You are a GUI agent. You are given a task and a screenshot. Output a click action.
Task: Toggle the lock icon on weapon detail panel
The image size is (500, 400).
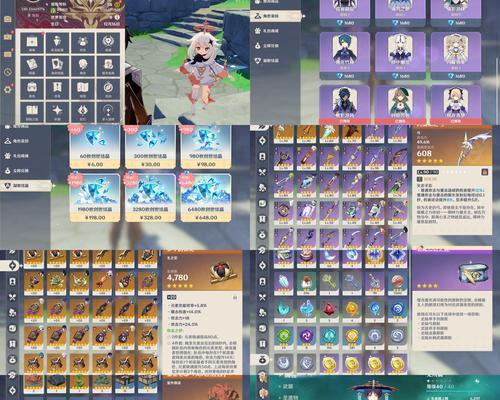click(x=485, y=172)
